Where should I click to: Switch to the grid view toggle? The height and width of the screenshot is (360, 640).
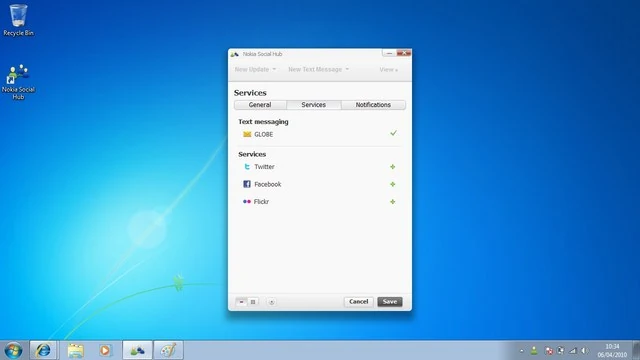tap(253, 302)
